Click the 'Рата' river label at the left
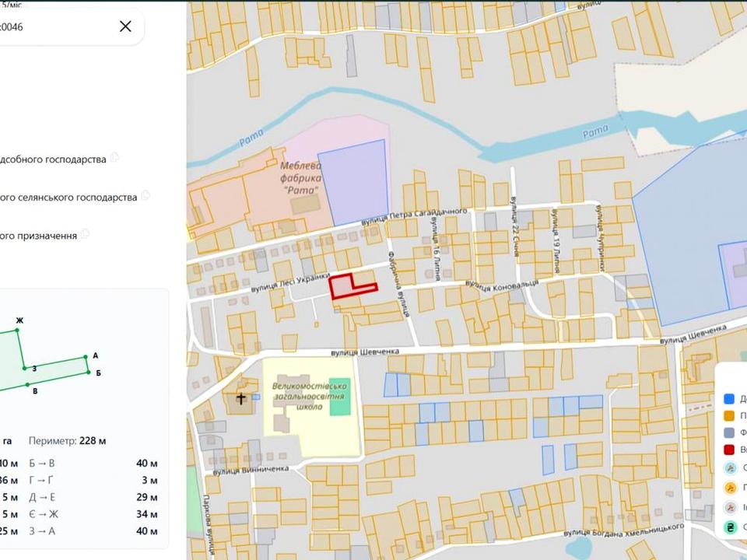747x560 pixels. 251,138
